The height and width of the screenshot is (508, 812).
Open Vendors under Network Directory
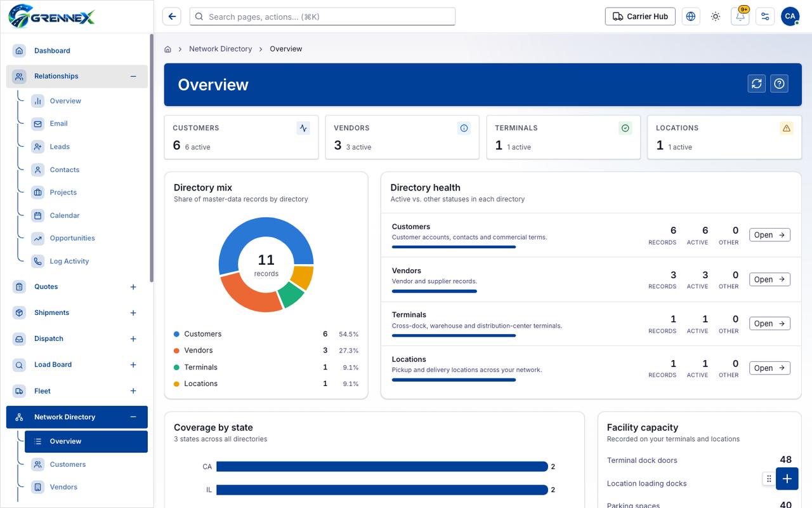[86, 487]
